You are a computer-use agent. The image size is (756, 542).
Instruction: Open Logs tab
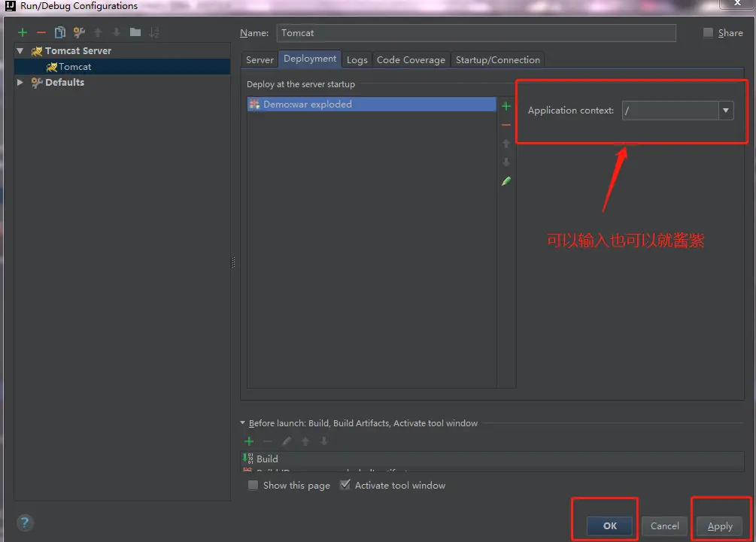point(357,59)
